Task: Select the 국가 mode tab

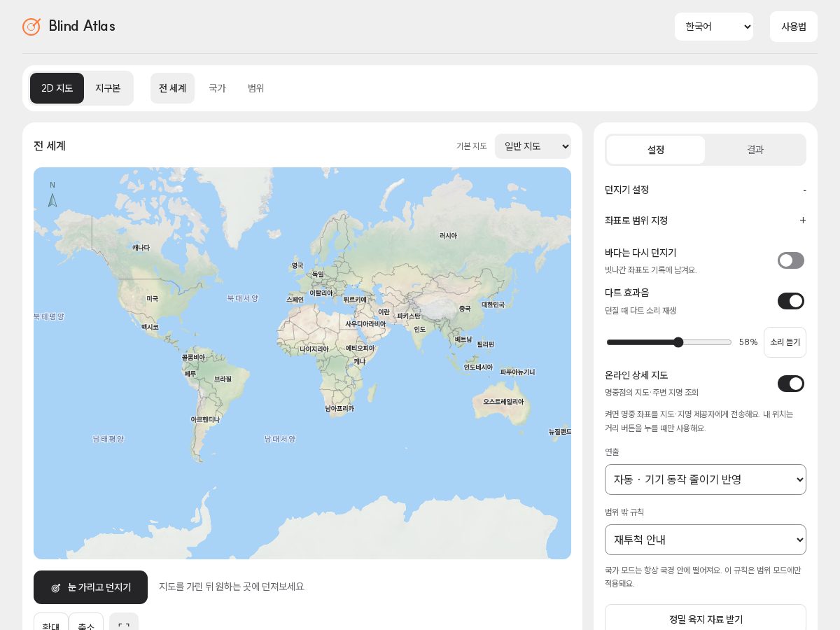Action: pos(217,88)
